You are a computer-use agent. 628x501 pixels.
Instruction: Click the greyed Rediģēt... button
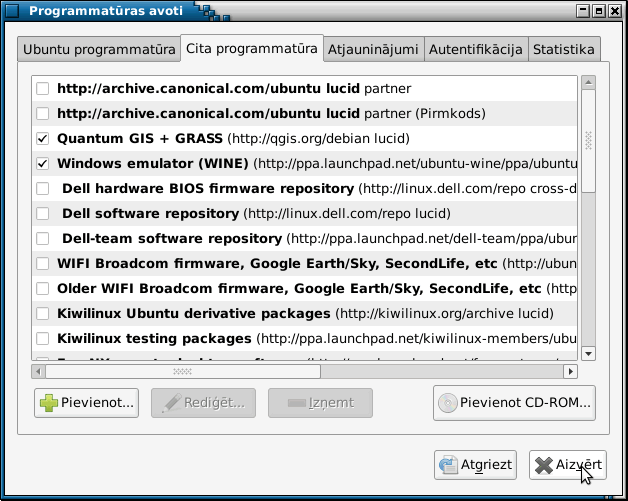tap(203, 403)
